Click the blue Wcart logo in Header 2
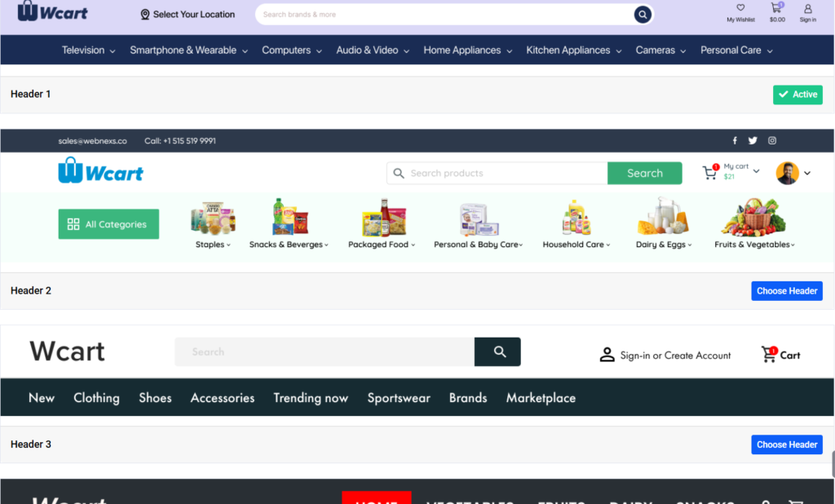The image size is (835, 504). (100, 170)
